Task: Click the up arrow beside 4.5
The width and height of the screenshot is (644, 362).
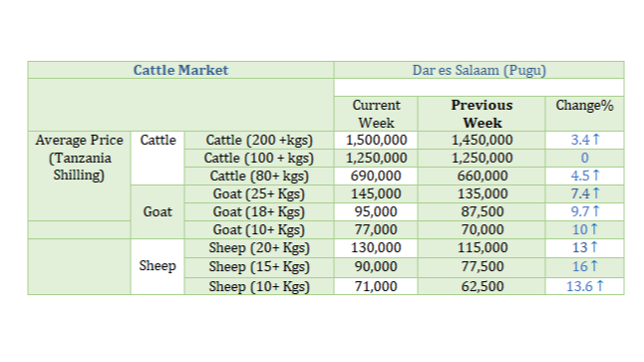Action: click(x=596, y=176)
